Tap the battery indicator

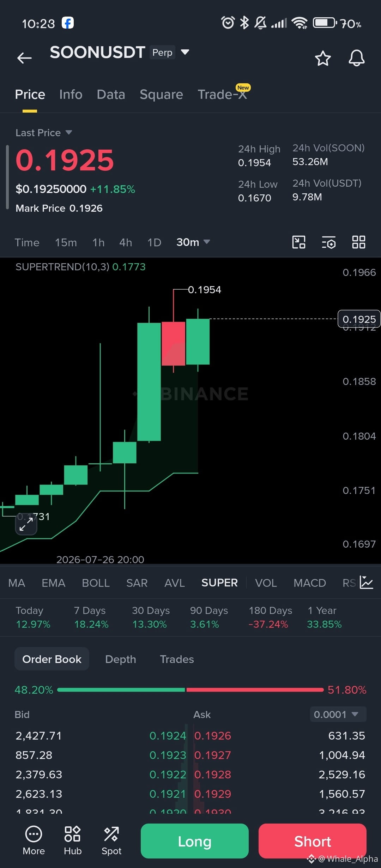click(x=325, y=23)
